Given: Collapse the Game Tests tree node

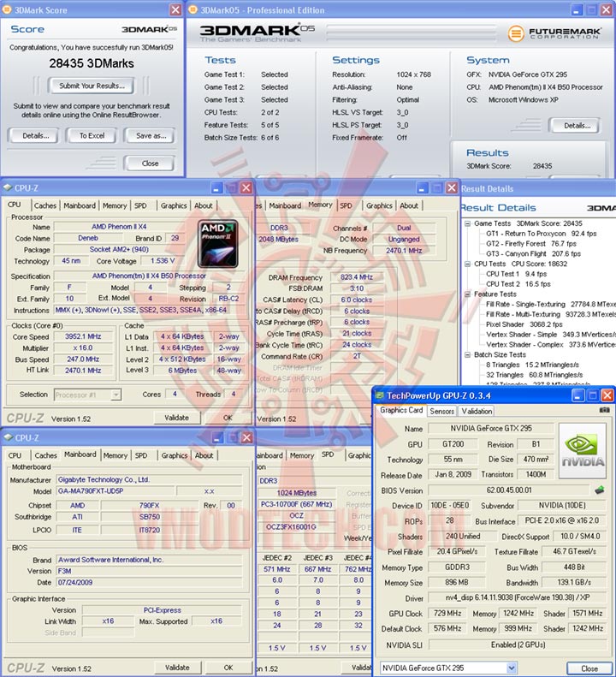Looking at the screenshot, I should tap(467, 223).
